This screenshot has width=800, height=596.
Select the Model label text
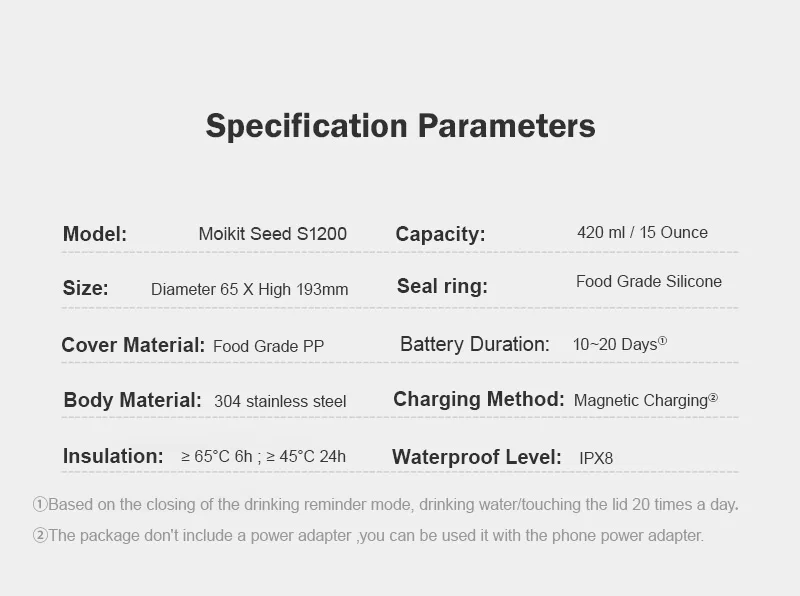pyautogui.click(x=95, y=234)
